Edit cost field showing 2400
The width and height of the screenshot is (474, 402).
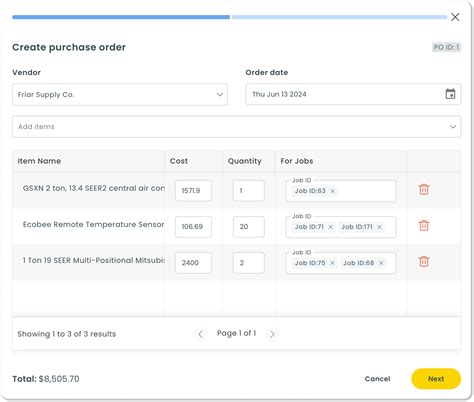(193, 263)
